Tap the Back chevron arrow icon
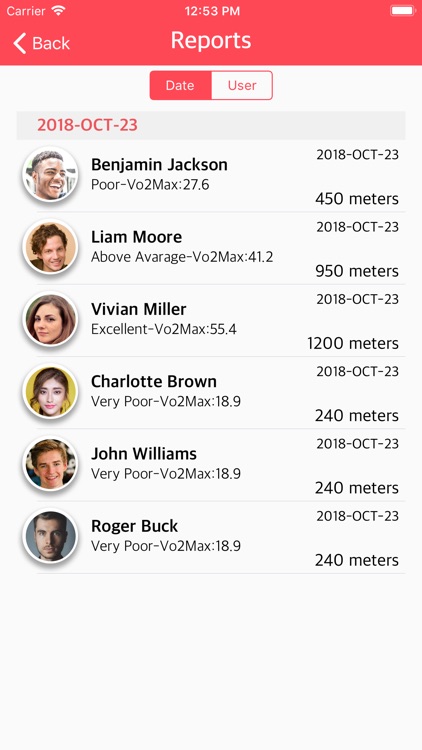 (x=20, y=43)
